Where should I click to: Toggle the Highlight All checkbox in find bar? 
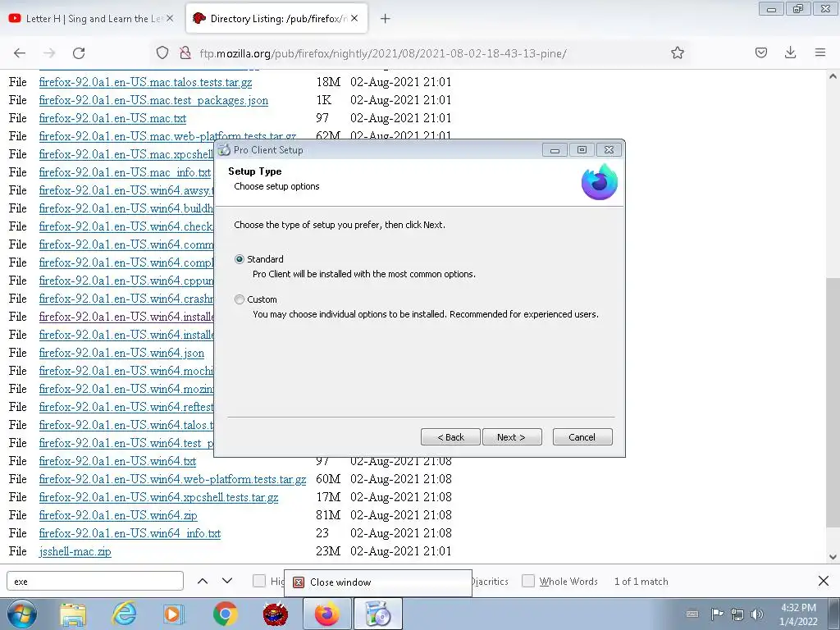point(258,581)
